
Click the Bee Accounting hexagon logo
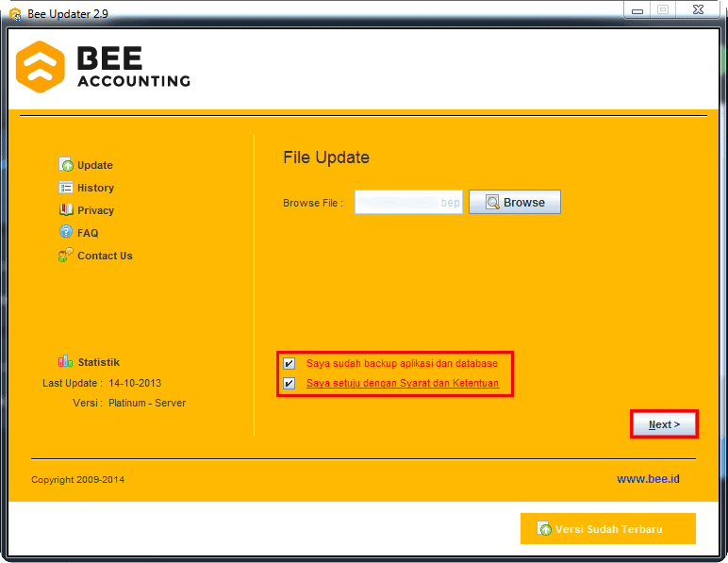point(40,67)
